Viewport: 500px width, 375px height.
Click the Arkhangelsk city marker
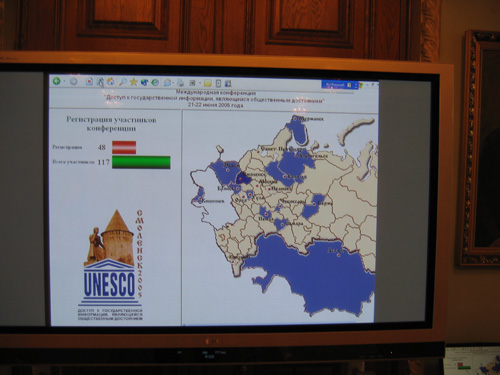point(296,156)
